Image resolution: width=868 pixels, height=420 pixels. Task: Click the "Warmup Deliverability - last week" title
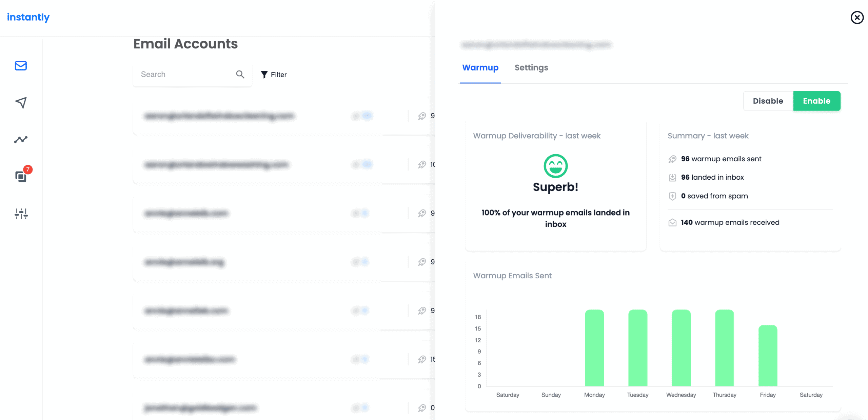coord(537,136)
